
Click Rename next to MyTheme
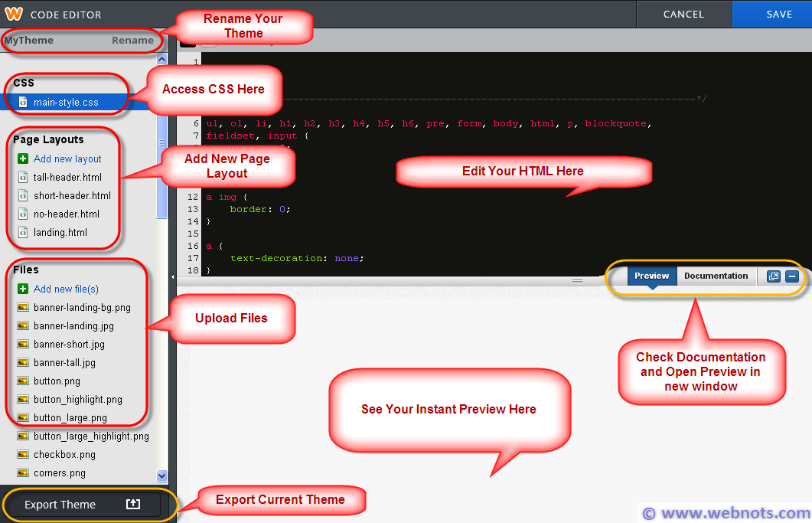(x=132, y=41)
